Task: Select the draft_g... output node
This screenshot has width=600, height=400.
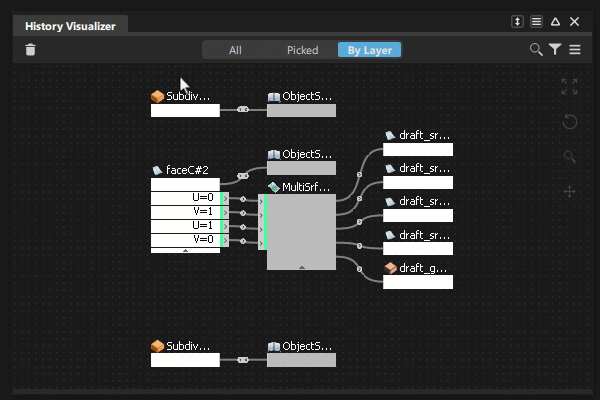Action: 418,282
